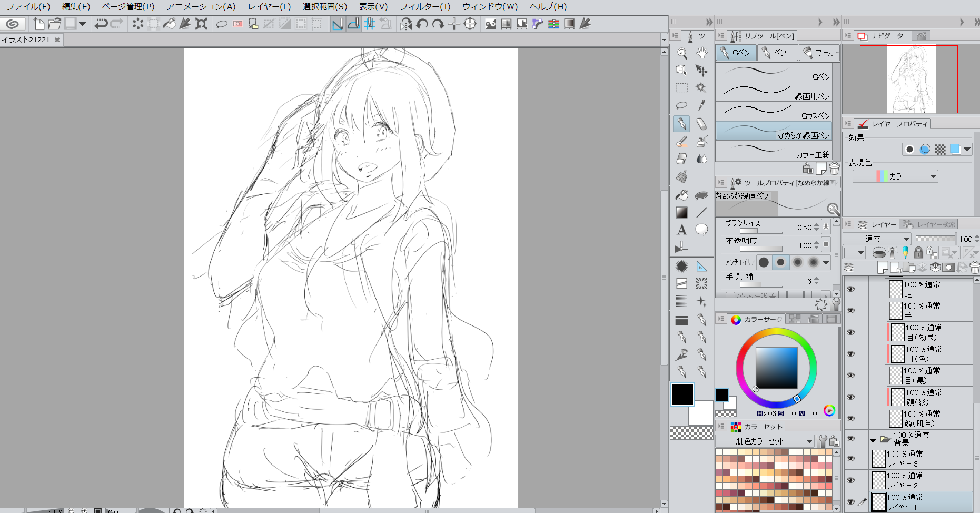Select the Gラスペン sub tool
The height and width of the screenshot is (513, 980).
click(x=773, y=111)
